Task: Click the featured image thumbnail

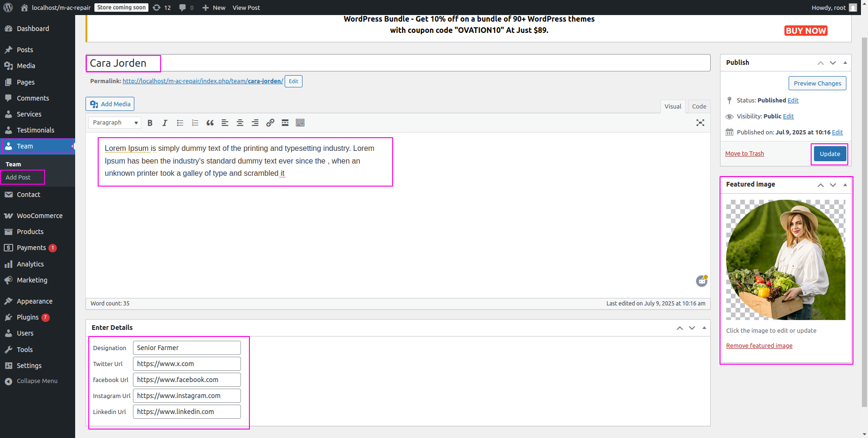Action: [786, 260]
